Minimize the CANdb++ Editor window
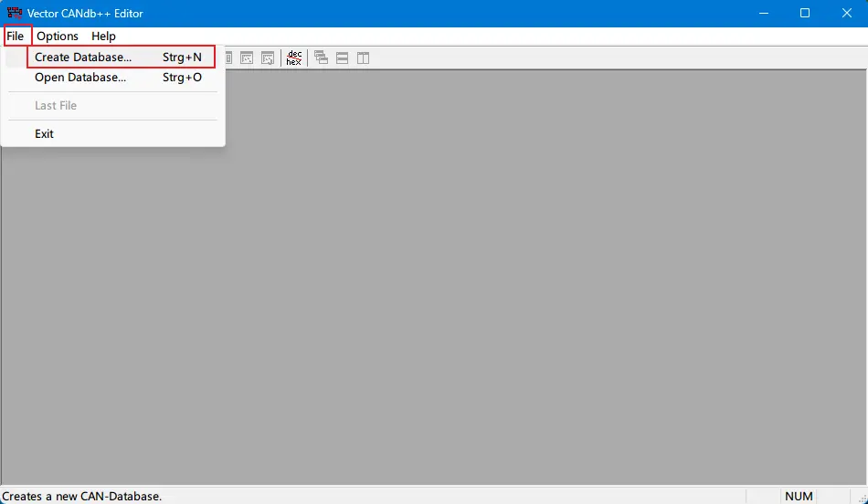The width and height of the screenshot is (868, 504). point(764,14)
